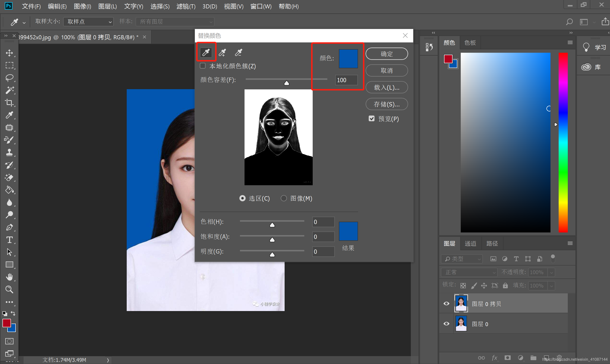Select the Horizontal Type tool
610x364 pixels.
(x=9, y=240)
